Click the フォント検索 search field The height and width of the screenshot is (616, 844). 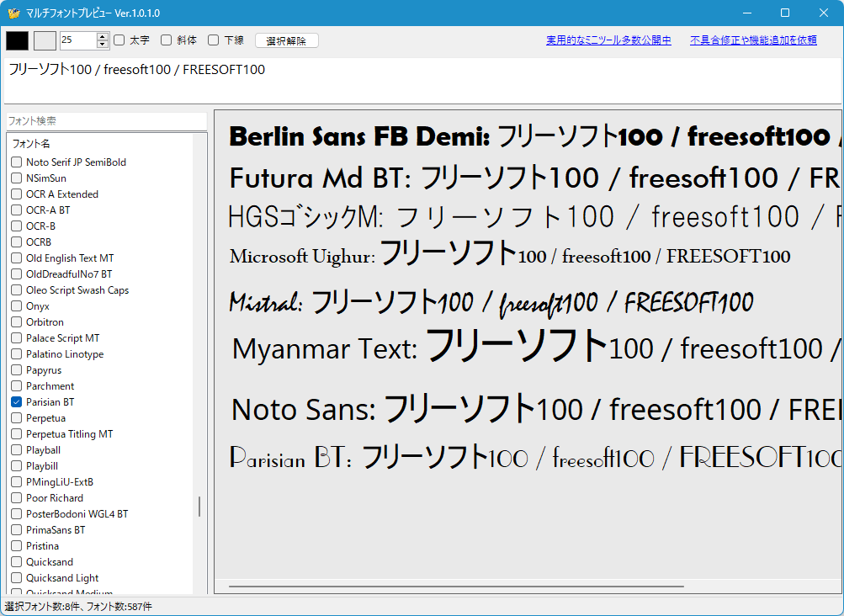pos(105,121)
